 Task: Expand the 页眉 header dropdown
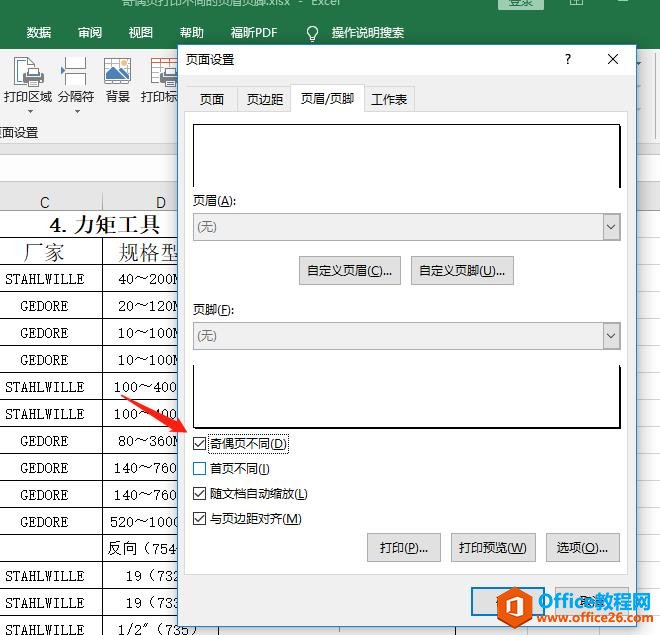pos(611,227)
